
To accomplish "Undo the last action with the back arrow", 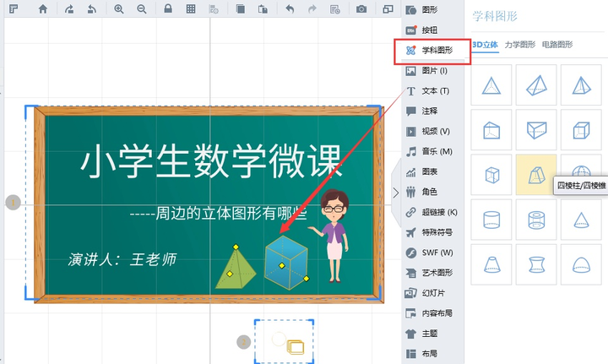I will click(290, 9).
